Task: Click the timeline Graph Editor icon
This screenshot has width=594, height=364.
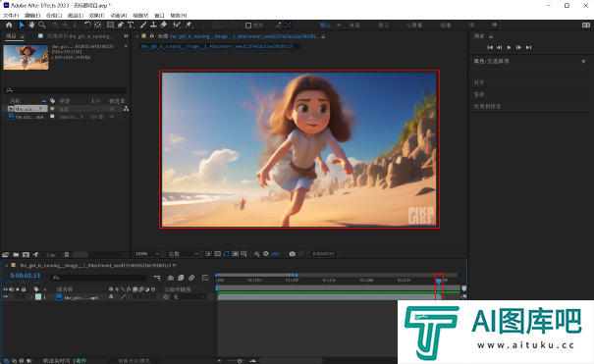Action: pyautogui.click(x=205, y=278)
